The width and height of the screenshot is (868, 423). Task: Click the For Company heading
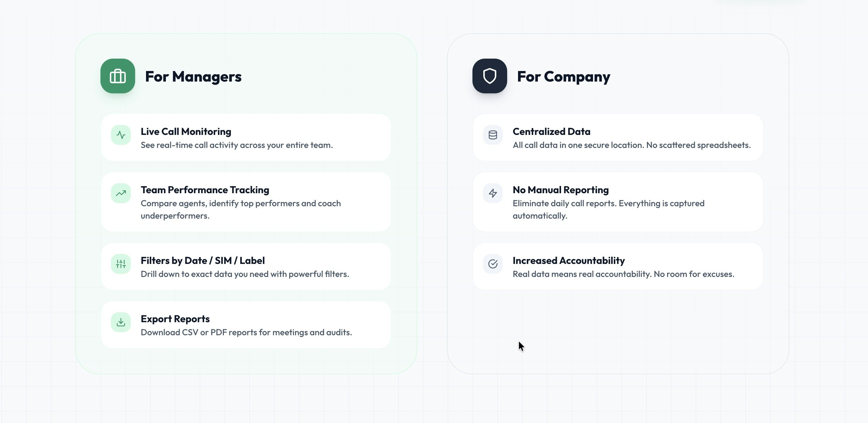[564, 77]
